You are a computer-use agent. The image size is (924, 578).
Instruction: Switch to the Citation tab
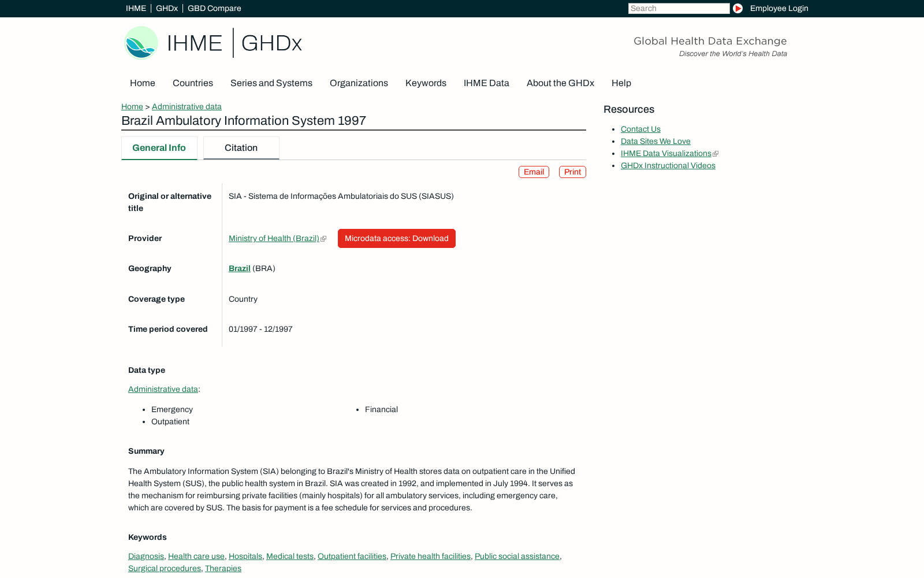(241, 148)
